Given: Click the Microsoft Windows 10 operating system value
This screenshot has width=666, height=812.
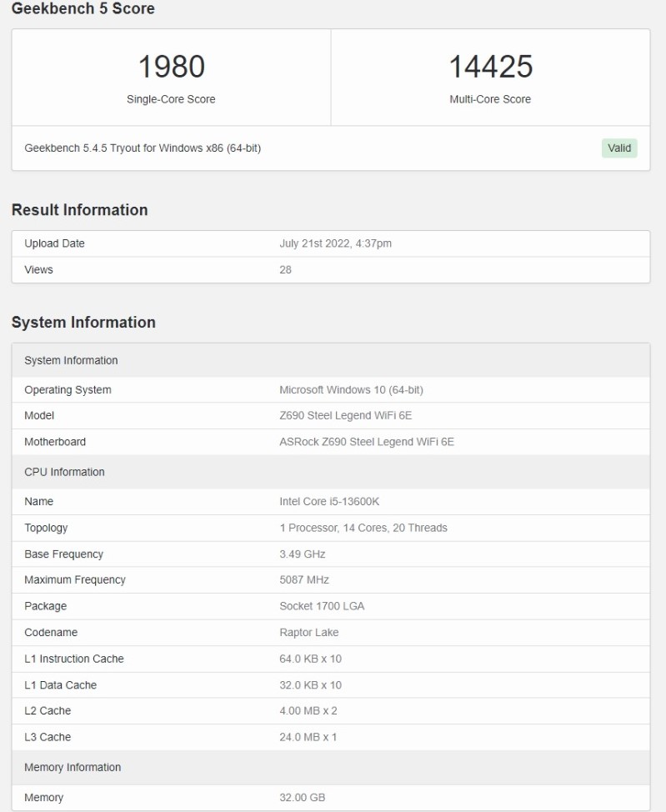Looking at the screenshot, I should click(352, 389).
